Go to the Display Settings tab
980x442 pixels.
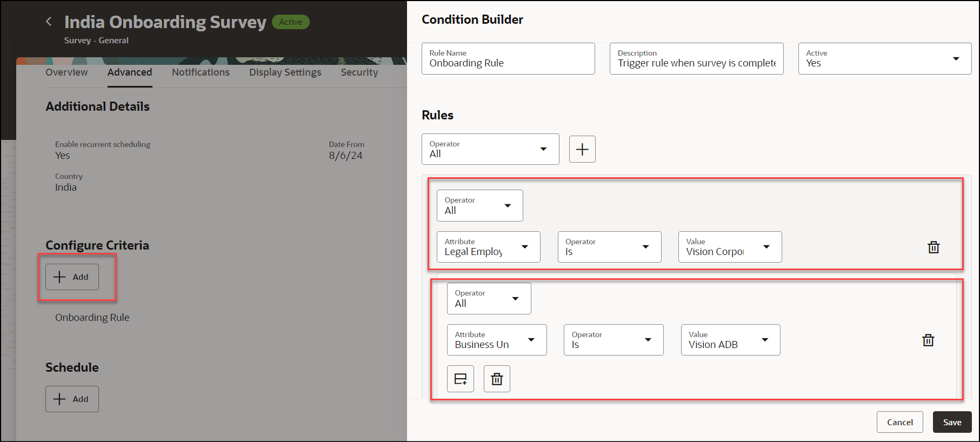[285, 72]
